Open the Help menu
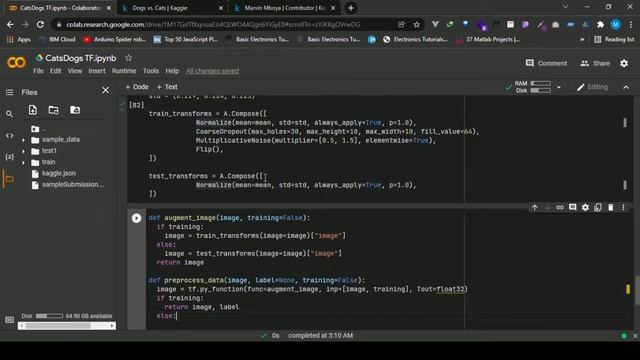Screen dimensions: 640x360 [x=172, y=71]
